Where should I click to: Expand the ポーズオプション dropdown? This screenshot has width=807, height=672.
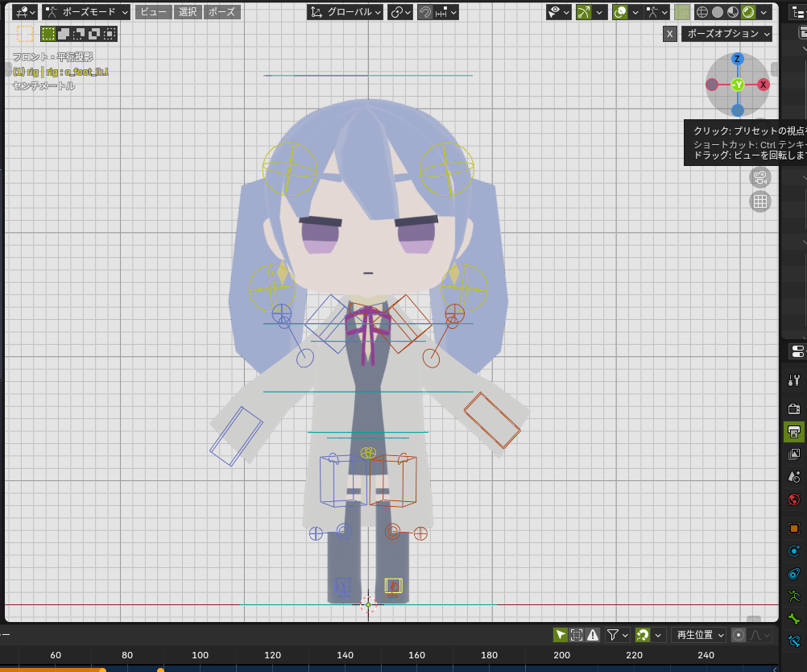tap(726, 34)
